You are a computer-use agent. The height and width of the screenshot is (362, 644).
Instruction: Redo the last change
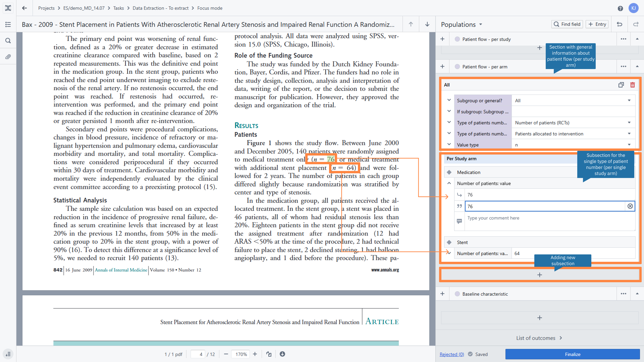(x=636, y=24)
